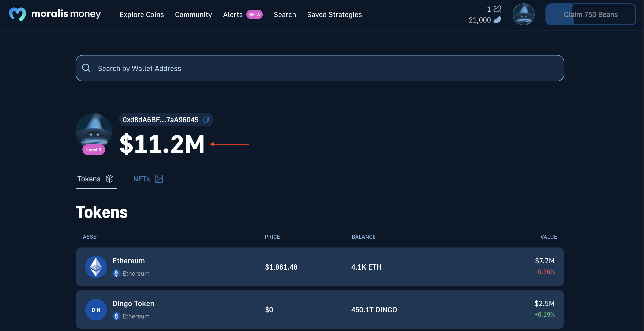644x331 pixels.
Task: Click the Saved Strategies link
Action: [334, 14]
